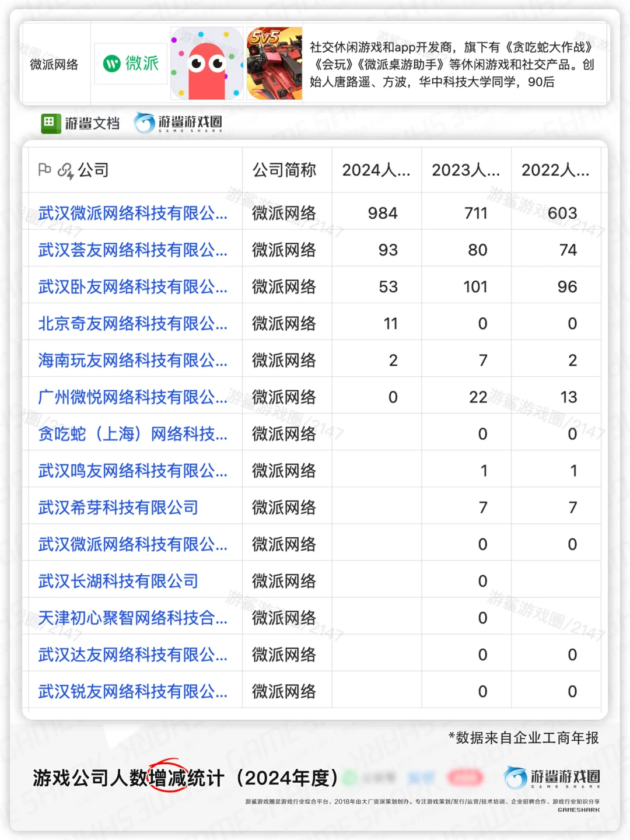Select the 公司简称 column header
630x840 pixels.
[288, 170]
